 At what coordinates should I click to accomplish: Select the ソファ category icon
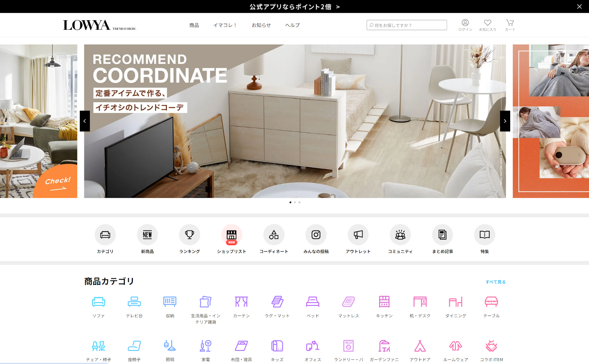[98, 302]
